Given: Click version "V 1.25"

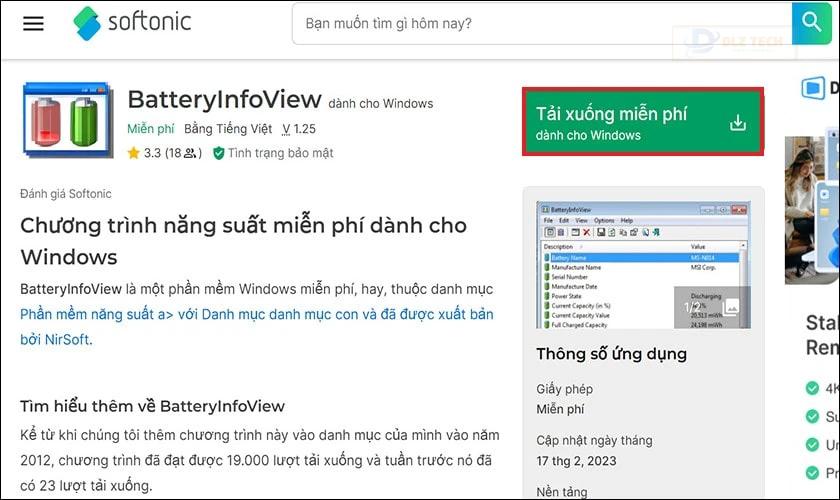Looking at the screenshot, I should (299, 129).
